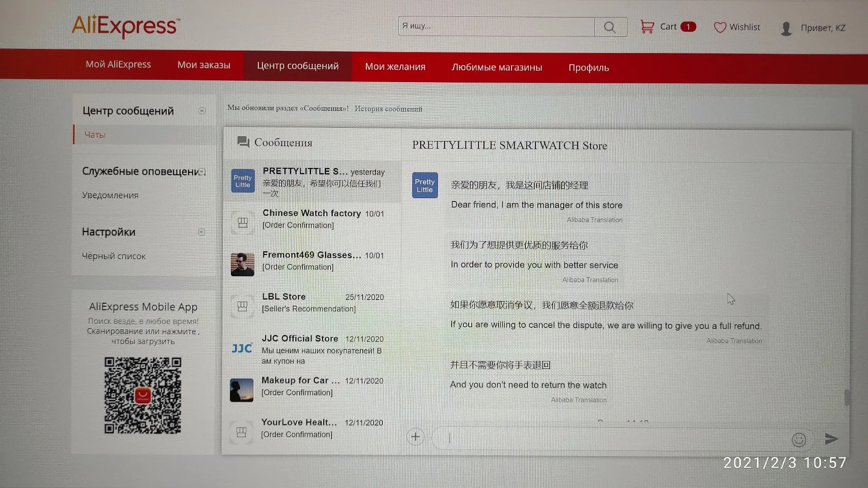Click PRETTYLITTLE store avatar in chat list
Viewport: 868px width, 488px height.
pos(243,181)
